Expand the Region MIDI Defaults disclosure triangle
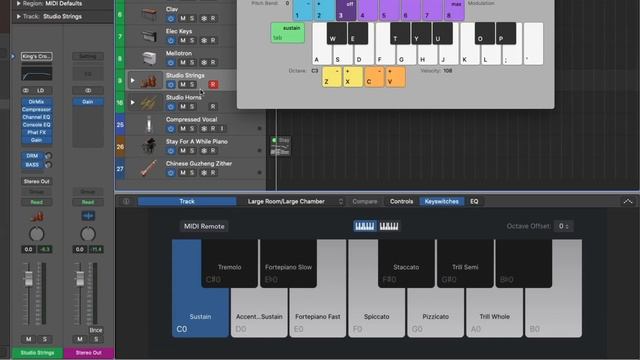Screen dimensions: 640x360 coord(18,3)
